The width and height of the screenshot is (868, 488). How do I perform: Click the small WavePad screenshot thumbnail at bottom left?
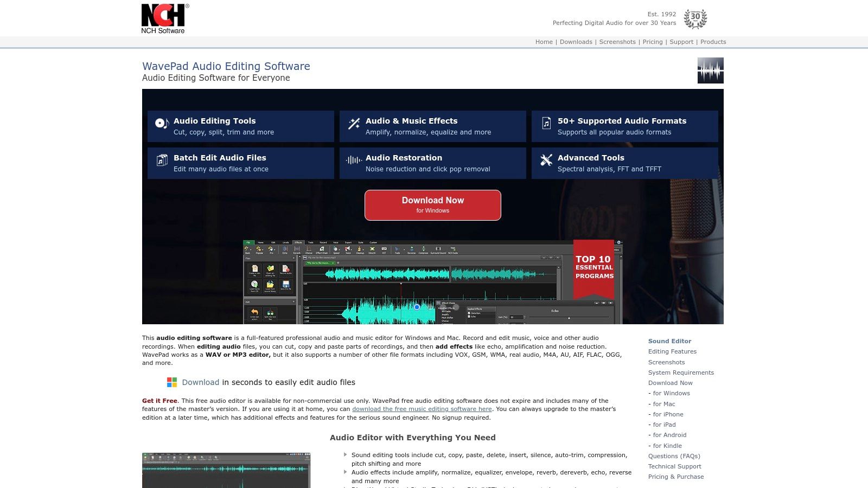(x=226, y=470)
